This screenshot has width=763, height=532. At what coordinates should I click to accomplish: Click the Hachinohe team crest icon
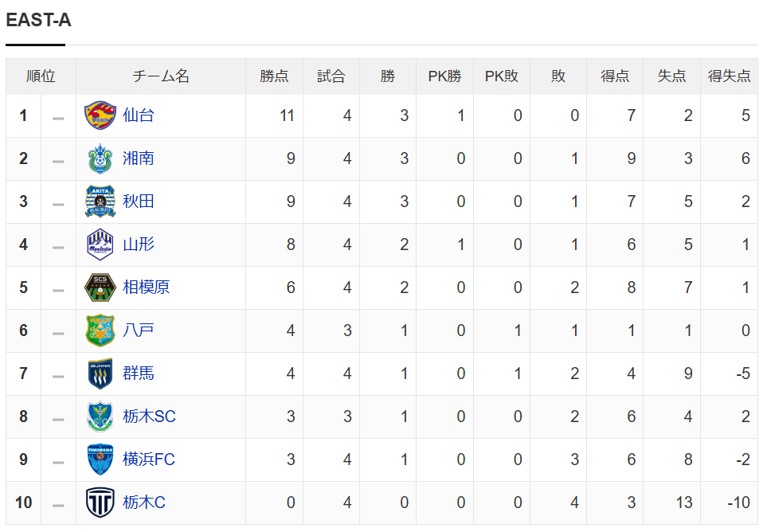pos(100,331)
